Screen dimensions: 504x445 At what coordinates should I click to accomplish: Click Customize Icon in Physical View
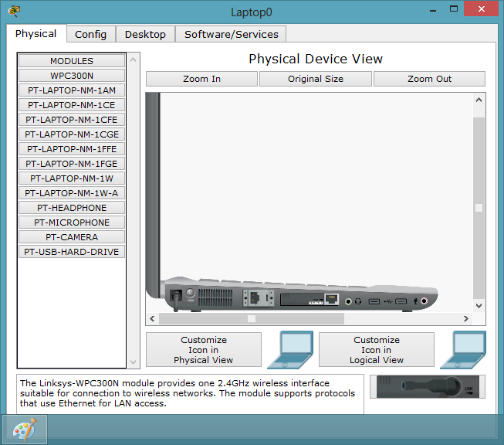(204, 350)
